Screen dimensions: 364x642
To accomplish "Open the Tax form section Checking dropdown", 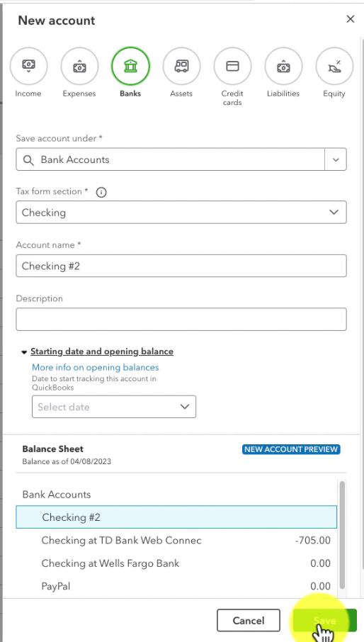I will tap(181, 212).
